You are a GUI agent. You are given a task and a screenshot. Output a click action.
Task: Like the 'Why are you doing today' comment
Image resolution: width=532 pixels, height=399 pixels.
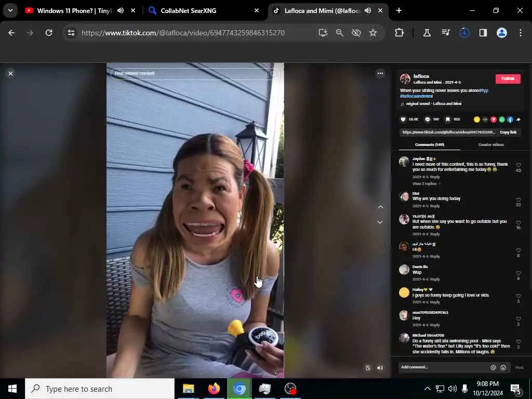click(x=518, y=200)
